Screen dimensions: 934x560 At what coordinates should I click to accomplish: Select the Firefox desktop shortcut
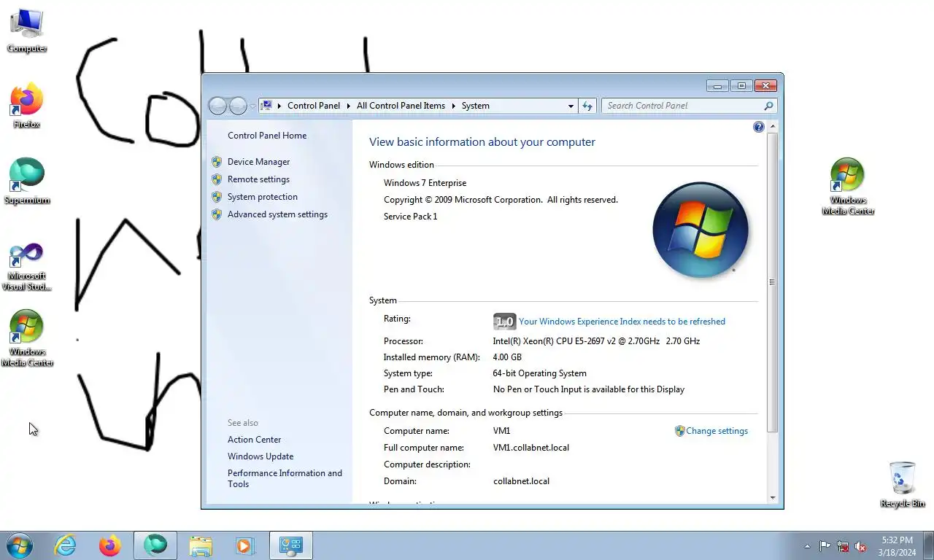coord(27,106)
